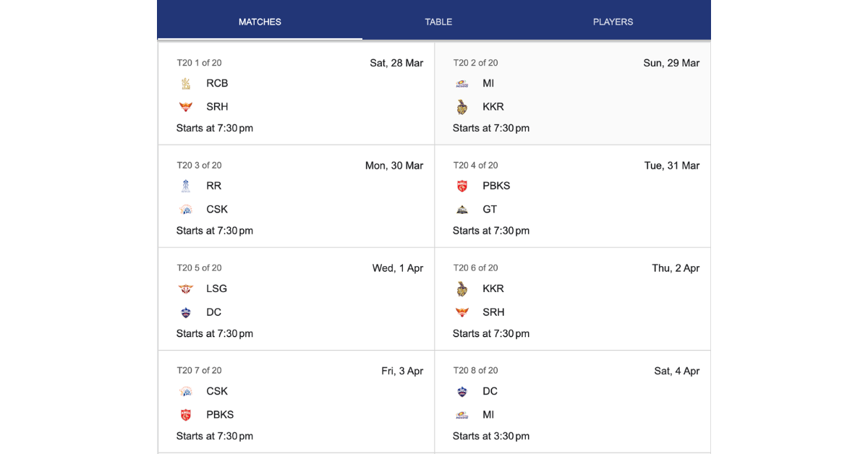Click the KKR team logo in match 2
The width and height of the screenshot is (868, 454).
point(462,106)
